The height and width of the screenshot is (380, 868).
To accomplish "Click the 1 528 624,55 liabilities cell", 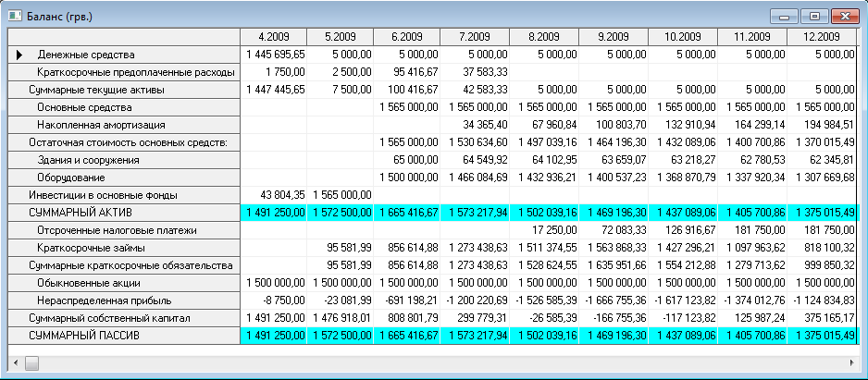I will (x=544, y=265).
